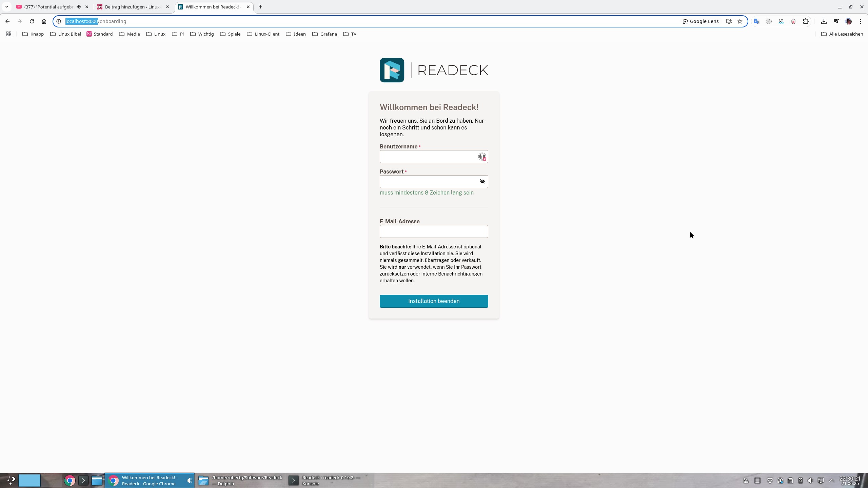
Task: Close the Beitrag hinzufügen tab
Action: tap(167, 7)
